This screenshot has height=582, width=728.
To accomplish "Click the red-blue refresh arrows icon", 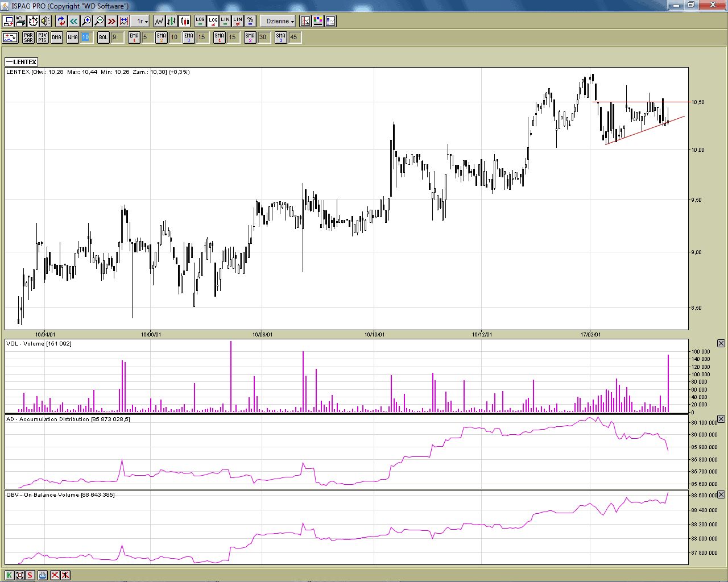I will [x=61, y=21].
